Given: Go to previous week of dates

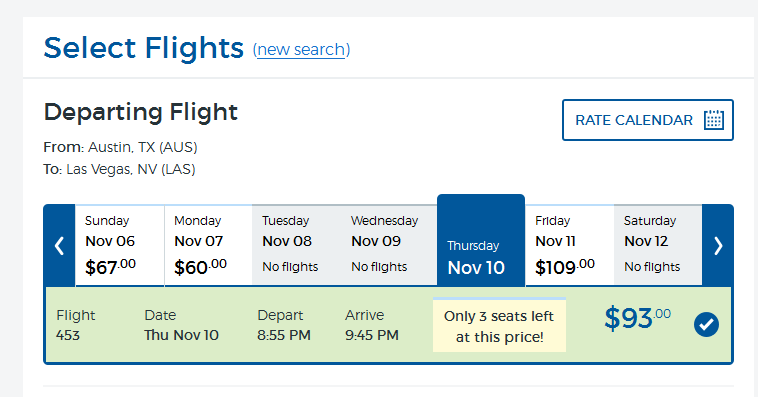Looking at the screenshot, I should point(59,246).
